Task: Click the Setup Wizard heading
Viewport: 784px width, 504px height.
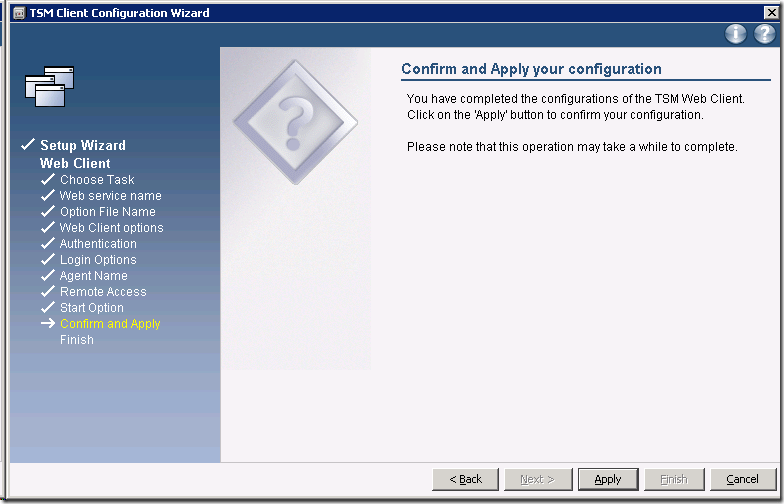Action: 83,146
